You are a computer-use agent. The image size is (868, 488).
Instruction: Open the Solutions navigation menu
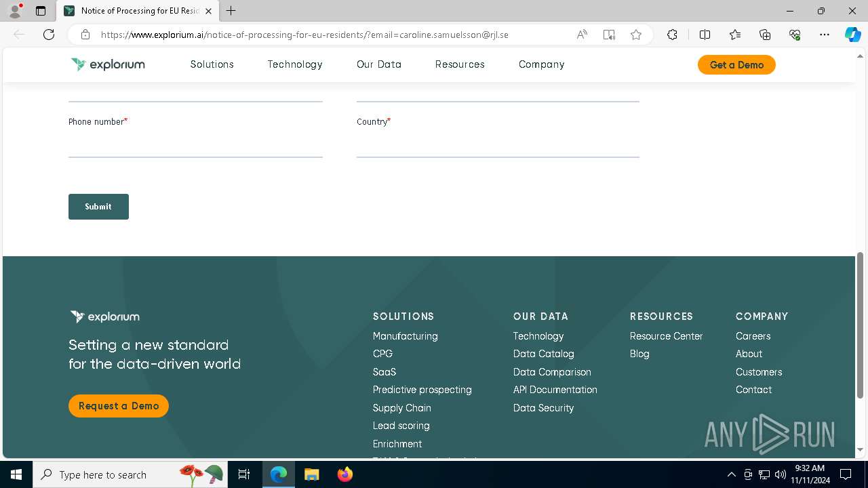(212, 64)
